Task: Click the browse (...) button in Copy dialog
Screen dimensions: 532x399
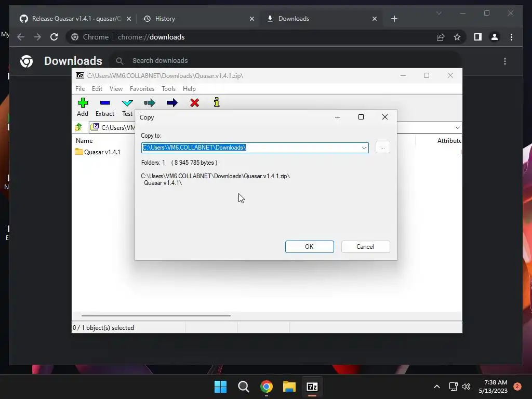Action: (x=383, y=148)
